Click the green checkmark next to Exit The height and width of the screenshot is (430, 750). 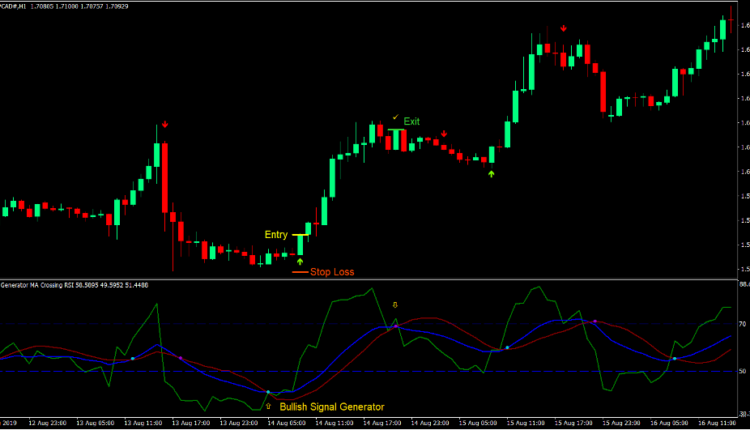[395, 118]
